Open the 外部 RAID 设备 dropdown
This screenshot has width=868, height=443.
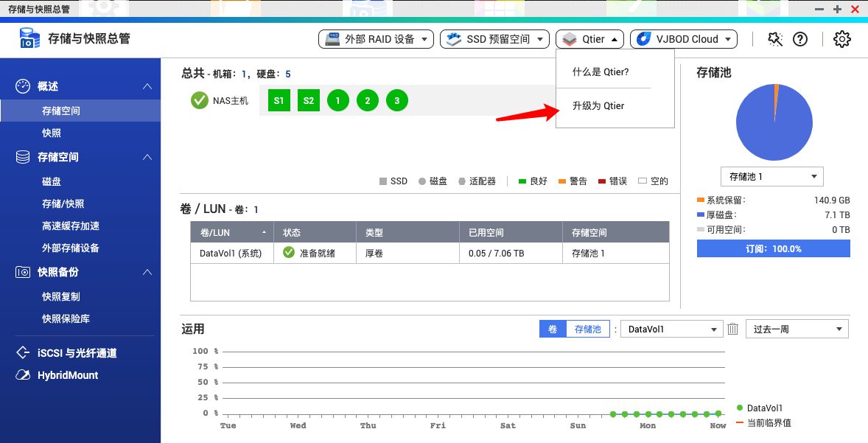pos(376,39)
